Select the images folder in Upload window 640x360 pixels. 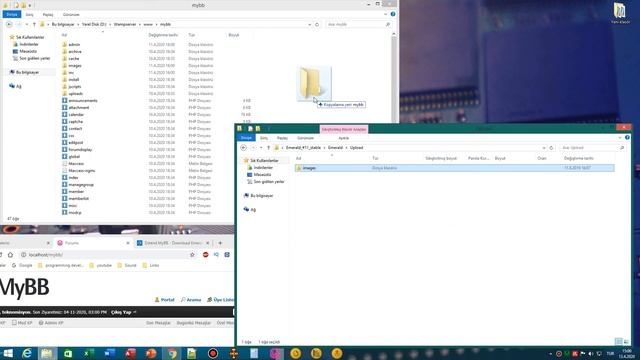455,168
